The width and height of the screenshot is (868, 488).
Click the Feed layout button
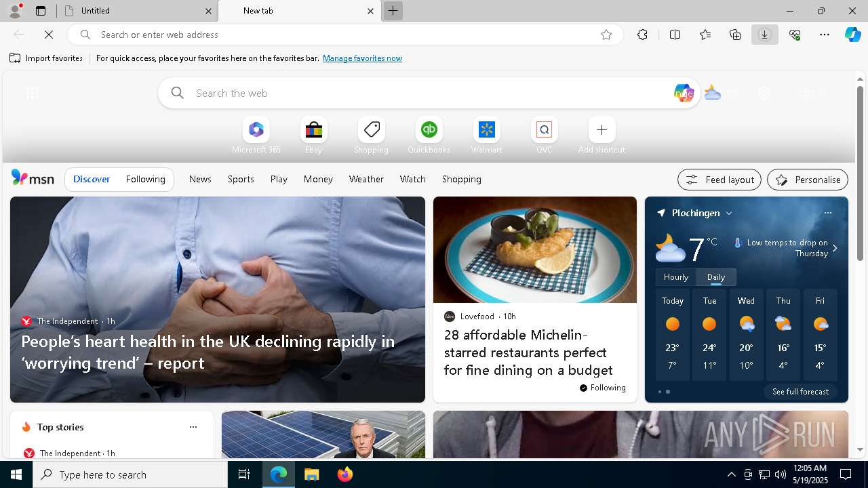(x=719, y=180)
